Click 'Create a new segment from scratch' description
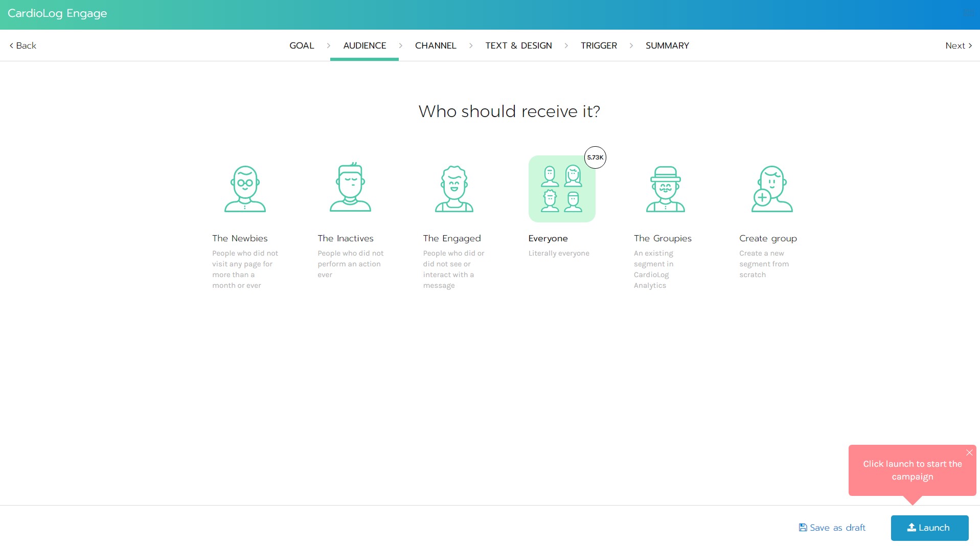980x546 pixels. 764,264
